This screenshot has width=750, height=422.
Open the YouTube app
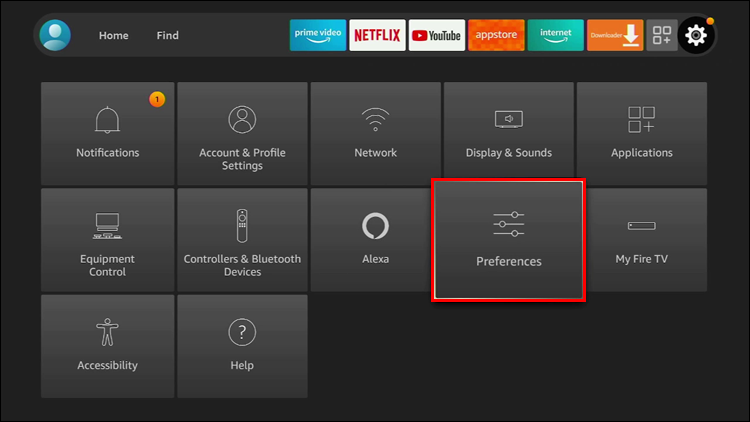click(437, 35)
